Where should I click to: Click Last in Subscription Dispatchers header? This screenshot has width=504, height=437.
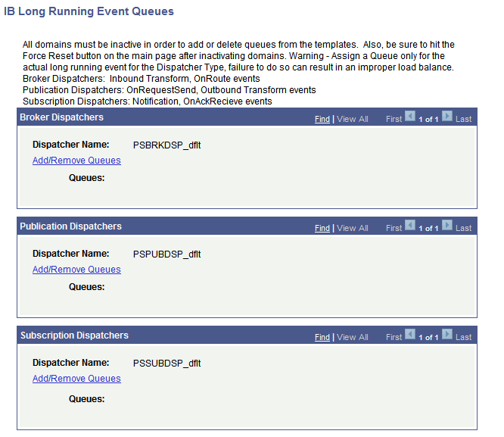pyautogui.click(x=463, y=337)
